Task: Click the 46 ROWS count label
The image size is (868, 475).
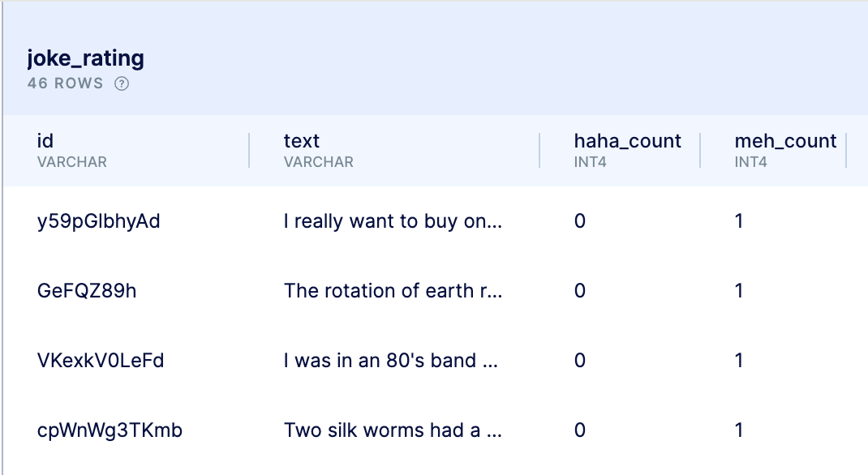Action: coord(66,83)
